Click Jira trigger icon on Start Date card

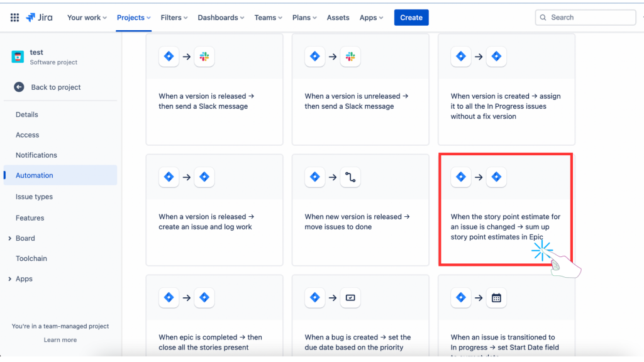click(x=461, y=298)
